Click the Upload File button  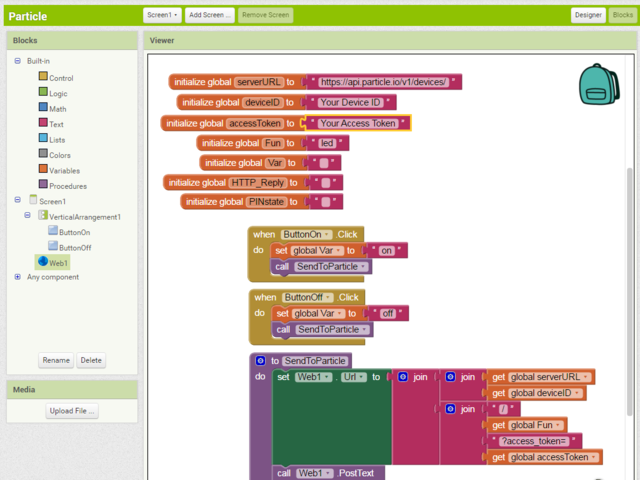(x=72, y=411)
